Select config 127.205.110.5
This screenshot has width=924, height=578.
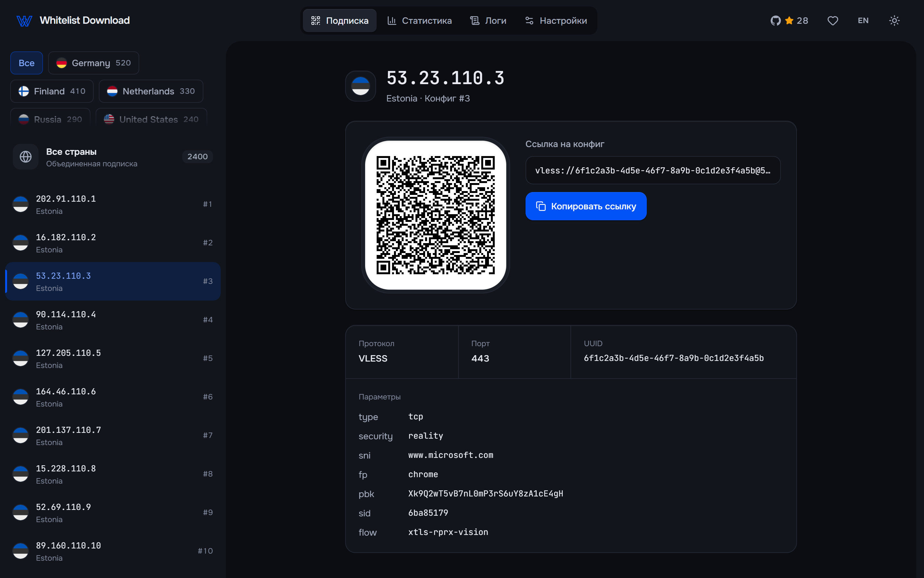tap(113, 359)
